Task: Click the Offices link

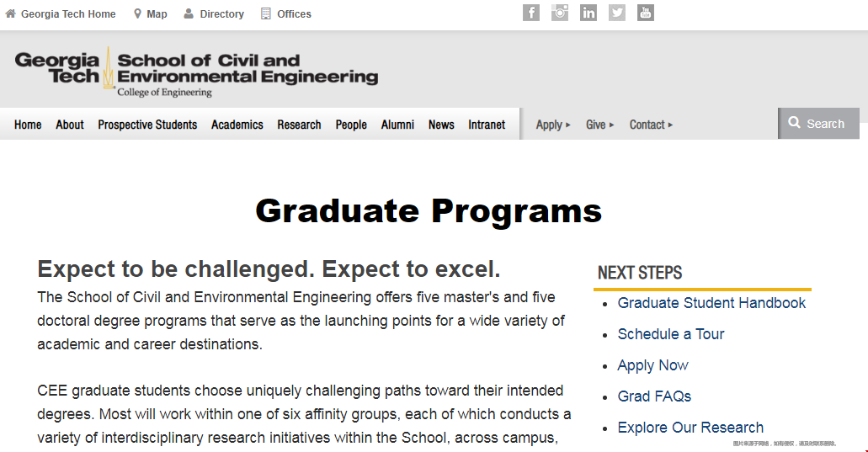Action: click(285, 13)
